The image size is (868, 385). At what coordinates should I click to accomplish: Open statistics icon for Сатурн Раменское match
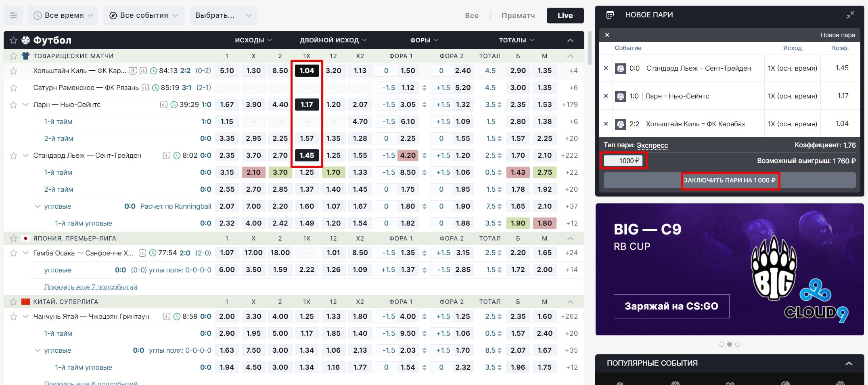click(145, 88)
